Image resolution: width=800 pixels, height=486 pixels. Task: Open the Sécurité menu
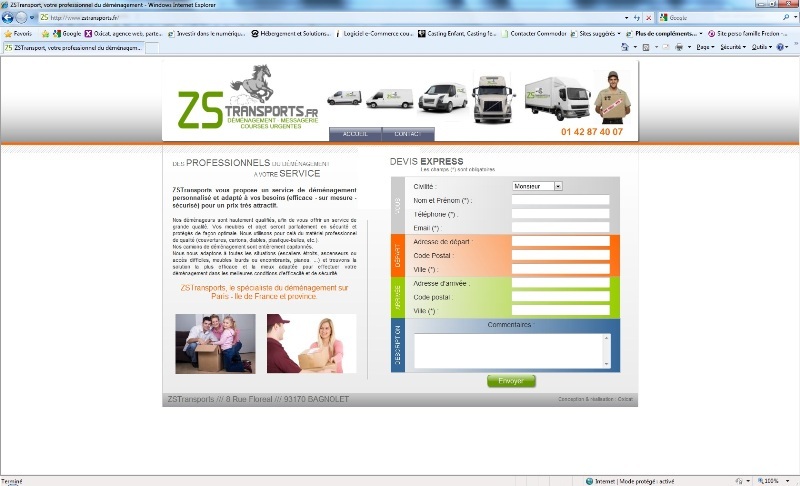coord(733,47)
